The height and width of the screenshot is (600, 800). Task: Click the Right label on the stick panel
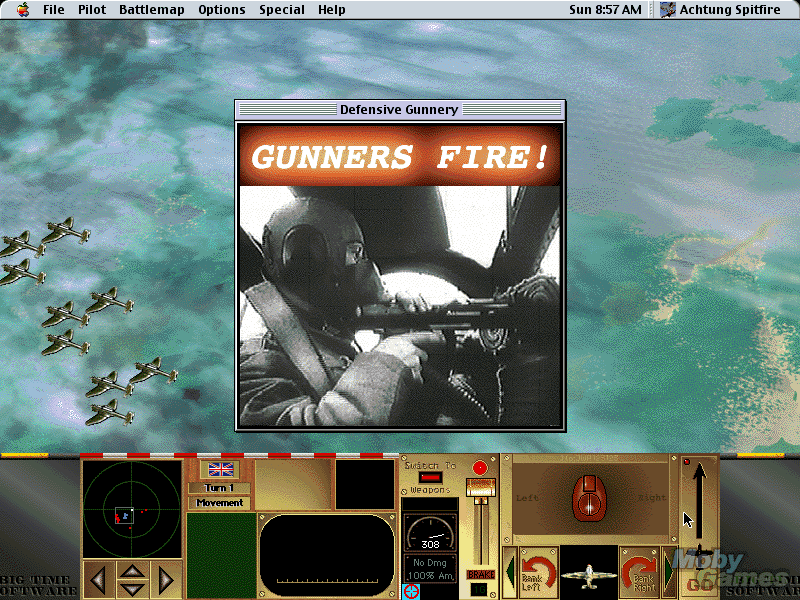[x=652, y=497]
